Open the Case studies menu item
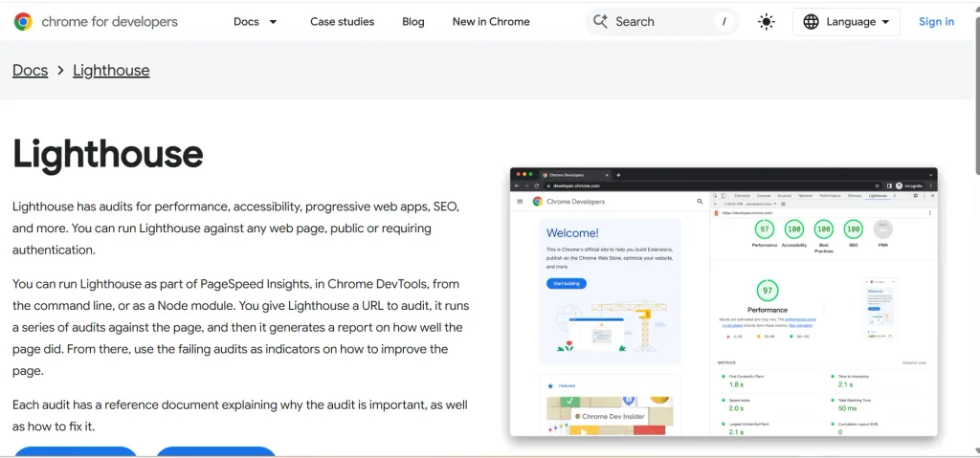The width and height of the screenshot is (980, 458). coord(342,22)
